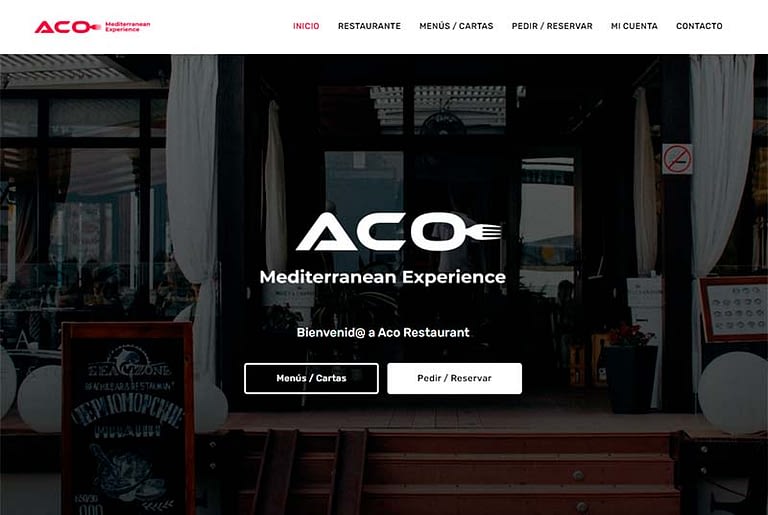
Task: Select PEDIR / RESERVAR in top navigation
Action: click(552, 26)
